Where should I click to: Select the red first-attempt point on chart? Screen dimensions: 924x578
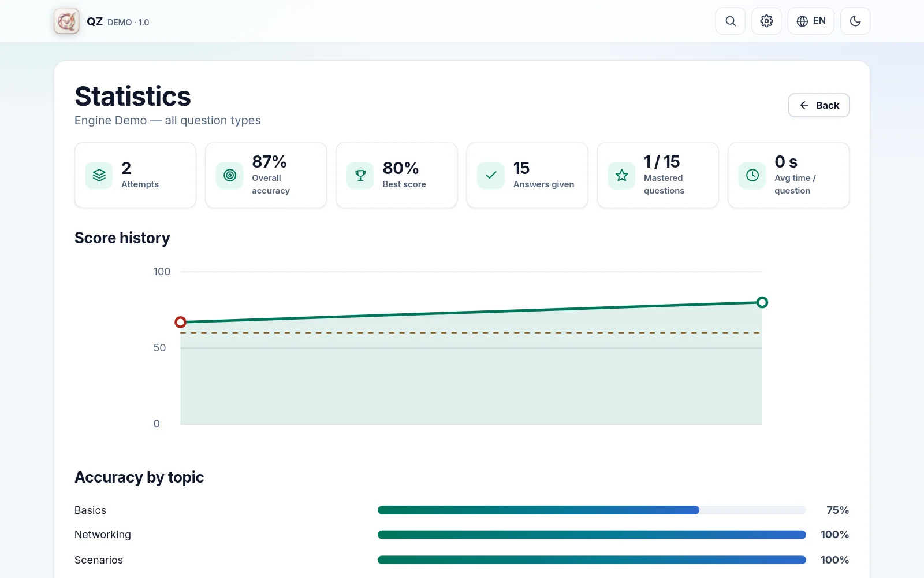pos(180,322)
